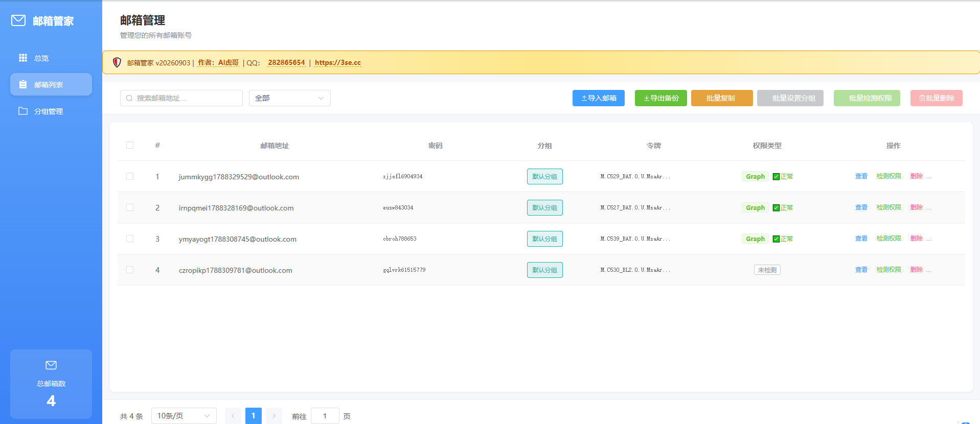The image size is (980, 424).
Task: Select the row 4 czropikp checkbox
Action: [x=130, y=270]
